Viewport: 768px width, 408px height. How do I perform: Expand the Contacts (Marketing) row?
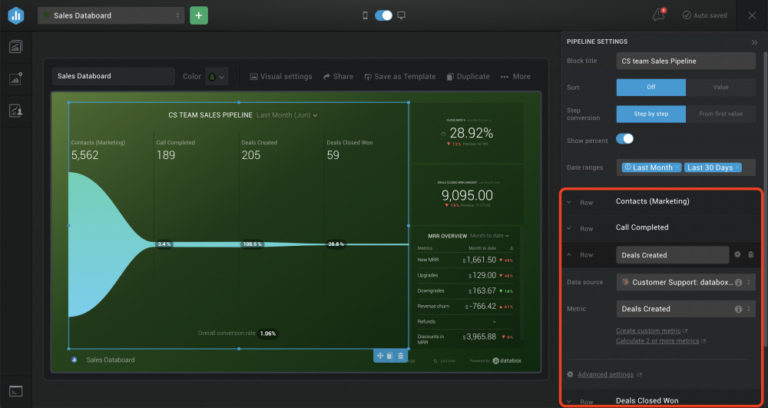(x=569, y=202)
